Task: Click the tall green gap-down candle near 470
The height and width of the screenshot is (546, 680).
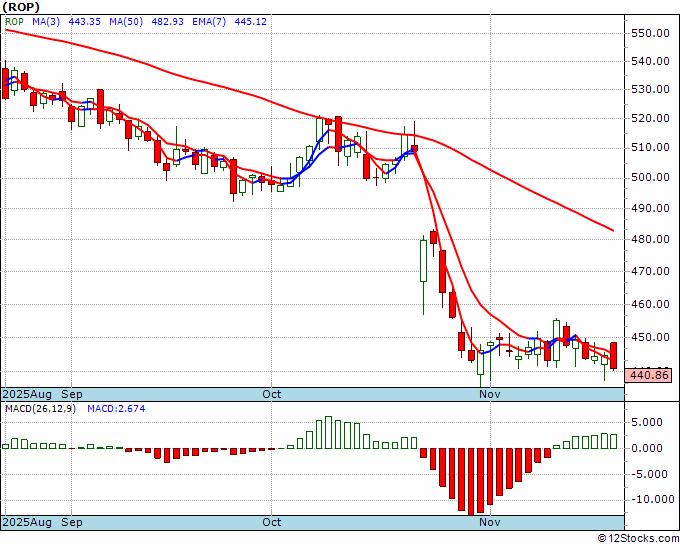Action: click(x=423, y=261)
